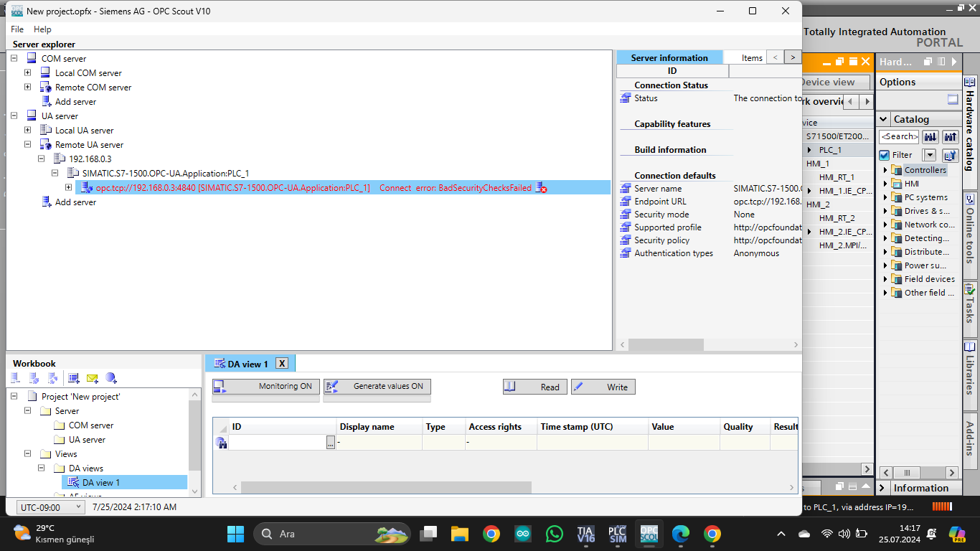Select the SIMATIC.S7-1500.OPC-UA.Application:PLC_1 node
The height and width of the screenshot is (551, 980).
point(166,173)
